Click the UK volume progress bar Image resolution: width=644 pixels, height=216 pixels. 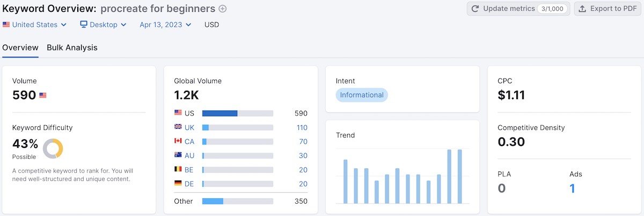(238, 127)
